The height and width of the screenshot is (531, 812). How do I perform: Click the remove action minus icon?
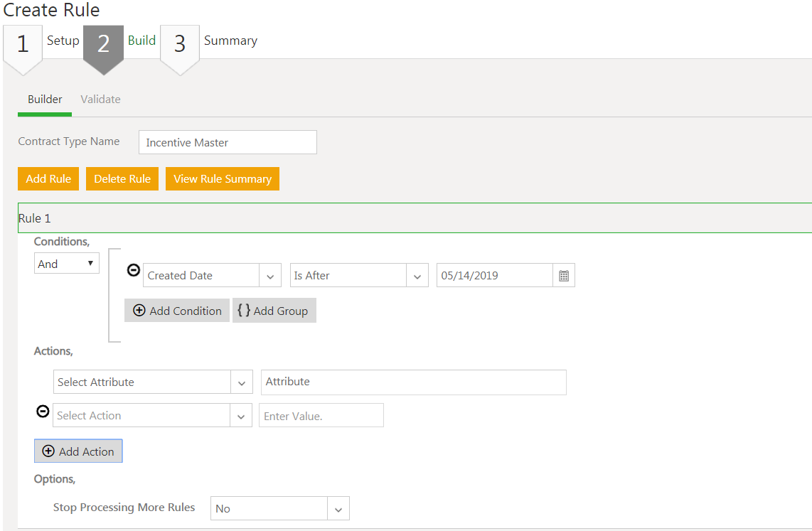(x=43, y=411)
